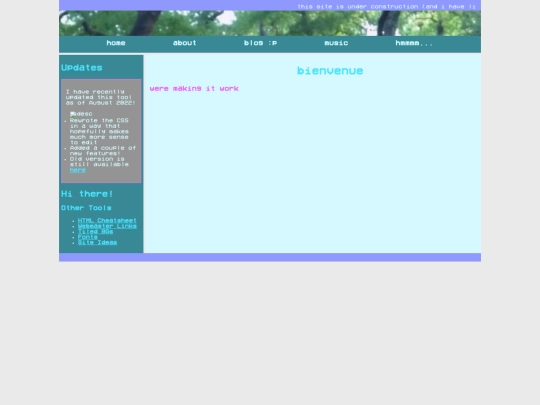540x405 pixels.
Task: Open the blog :p section
Action: point(260,43)
